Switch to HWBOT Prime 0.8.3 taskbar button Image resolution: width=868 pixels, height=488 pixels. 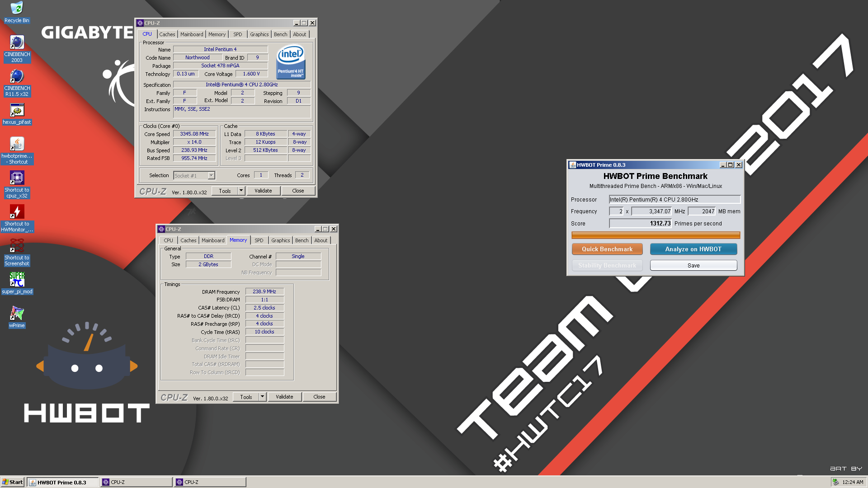pos(62,482)
